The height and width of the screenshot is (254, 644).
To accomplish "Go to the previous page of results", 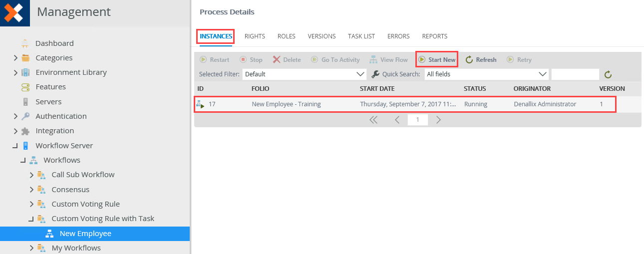I will click(x=397, y=120).
